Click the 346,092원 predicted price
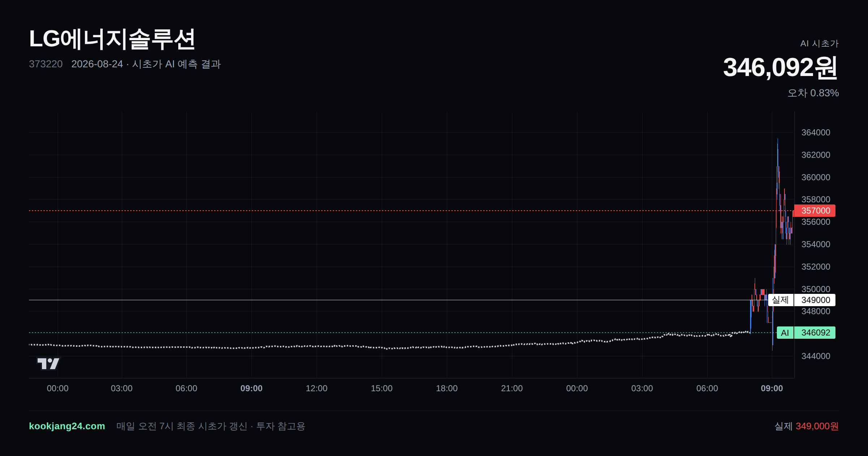The width and height of the screenshot is (868, 456). pos(780,67)
